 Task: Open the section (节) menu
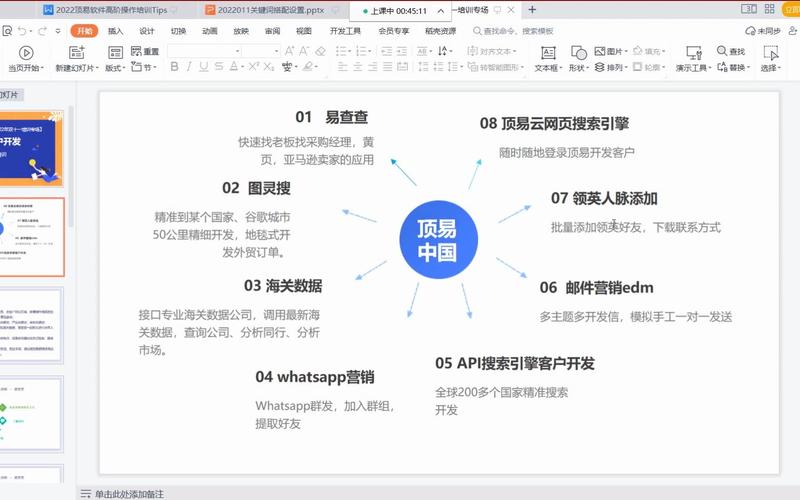click(143, 67)
